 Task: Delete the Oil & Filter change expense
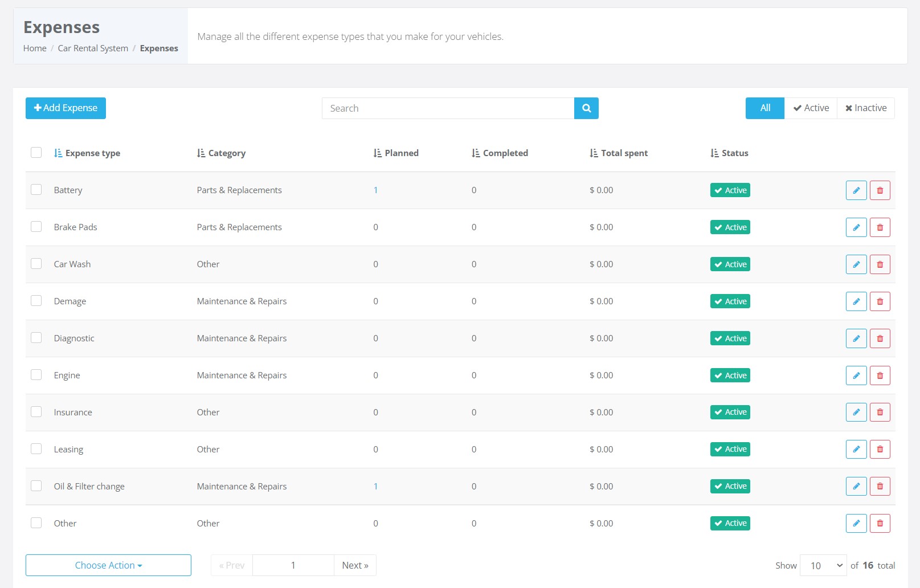pyautogui.click(x=880, y=487)
